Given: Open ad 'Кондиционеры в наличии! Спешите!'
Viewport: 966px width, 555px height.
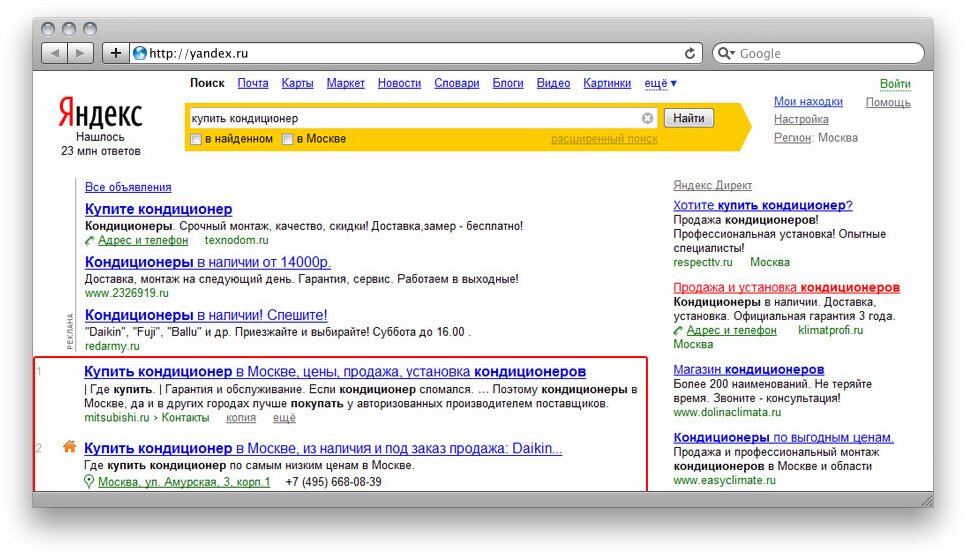Looking at the screenshot, I should click(206, 315).
